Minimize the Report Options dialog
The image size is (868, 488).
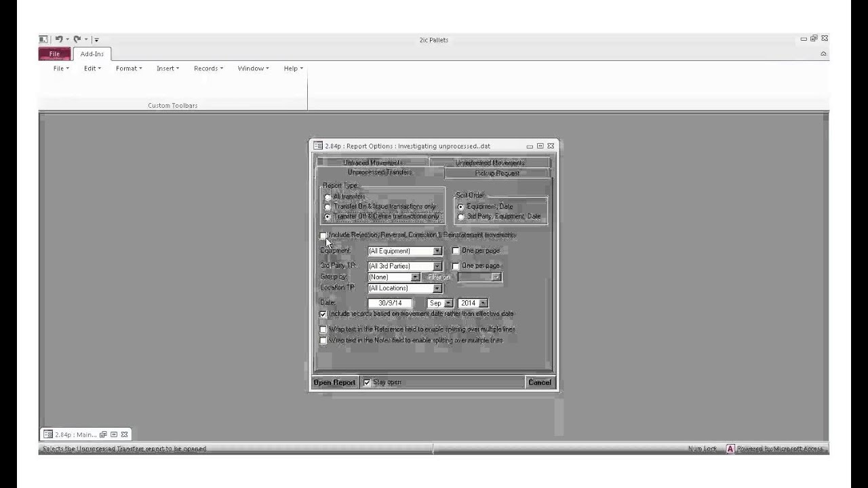click(530, 146)
